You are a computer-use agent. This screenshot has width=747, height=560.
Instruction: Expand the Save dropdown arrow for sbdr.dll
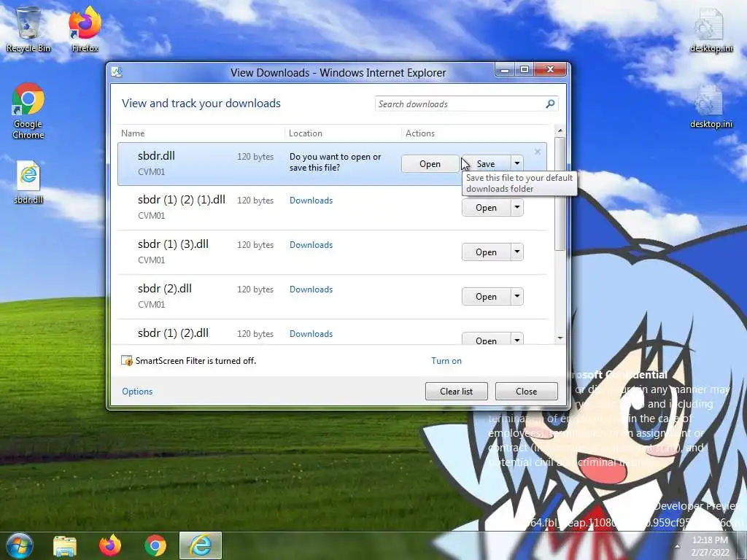(x=517, y=163)
